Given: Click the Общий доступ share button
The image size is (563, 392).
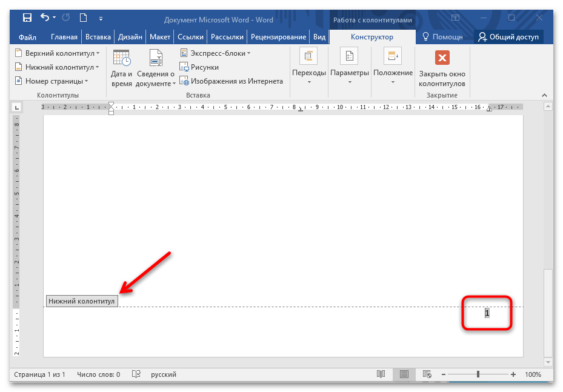Looking at the screenshot, I should 508,37.
